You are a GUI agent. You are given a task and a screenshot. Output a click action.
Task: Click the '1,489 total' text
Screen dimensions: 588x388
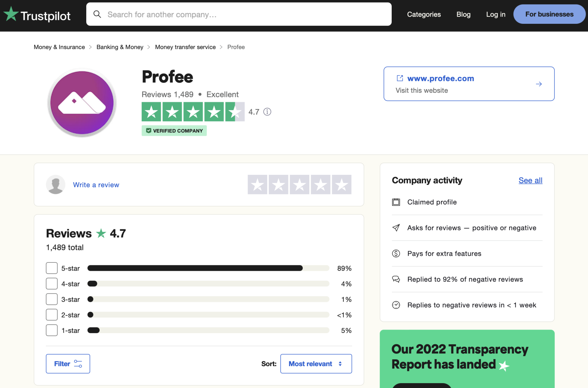(65, 247)
